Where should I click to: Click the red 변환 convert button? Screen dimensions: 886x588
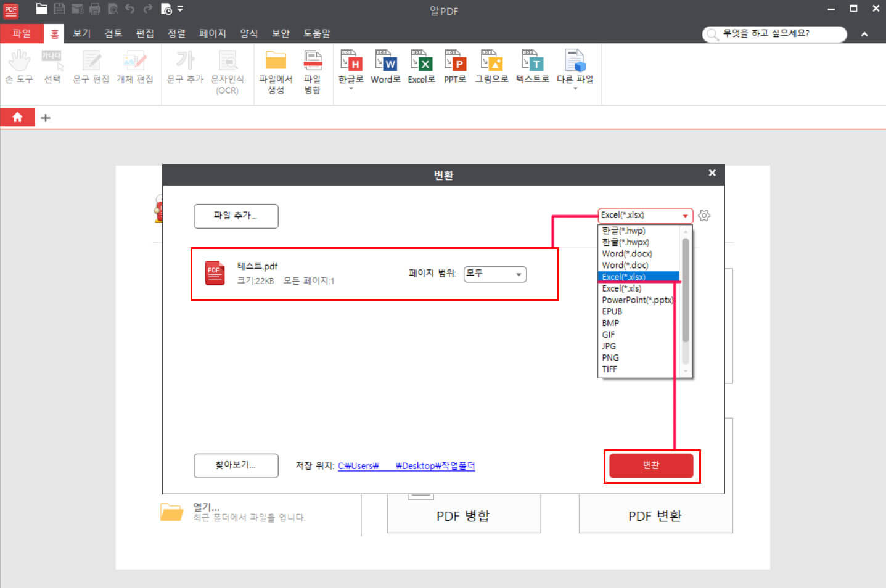pyautogui.click(x=651, y=465)
